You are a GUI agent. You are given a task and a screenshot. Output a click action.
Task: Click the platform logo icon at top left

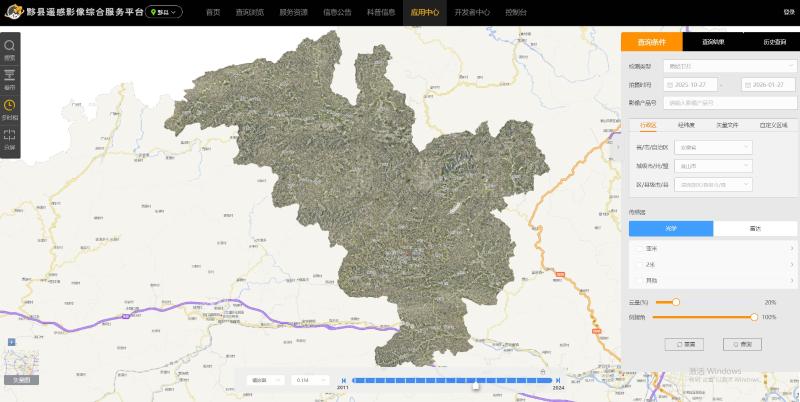12,12
